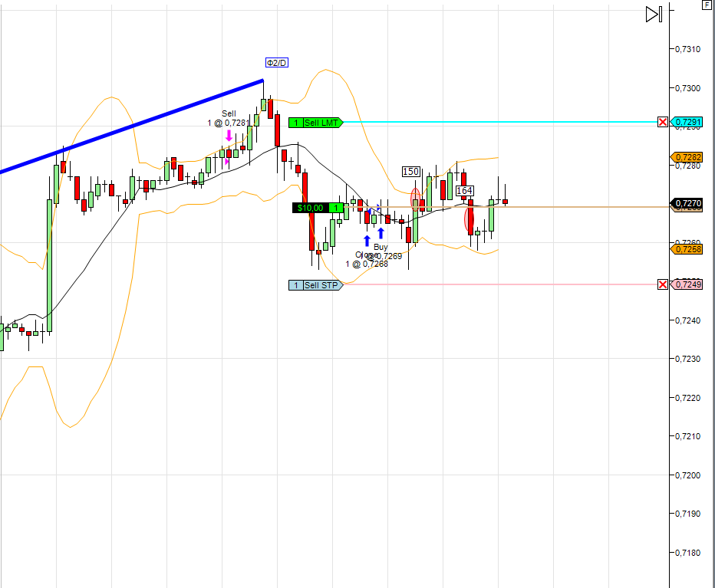This screenshot has height=588, width=715.
Task: Click the 0,7200 price axis label
Action: click(x=687, y=475)
